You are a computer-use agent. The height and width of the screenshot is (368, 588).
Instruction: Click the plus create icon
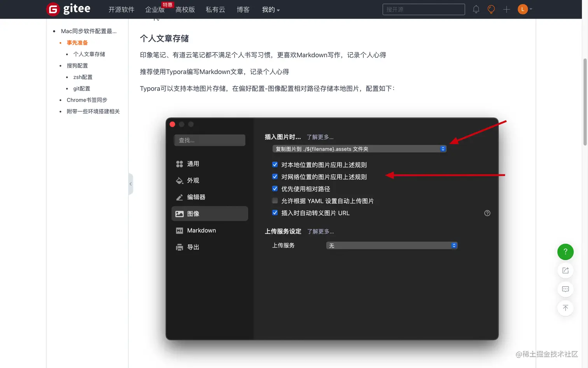pyautogui.click(x=506, y=9)
